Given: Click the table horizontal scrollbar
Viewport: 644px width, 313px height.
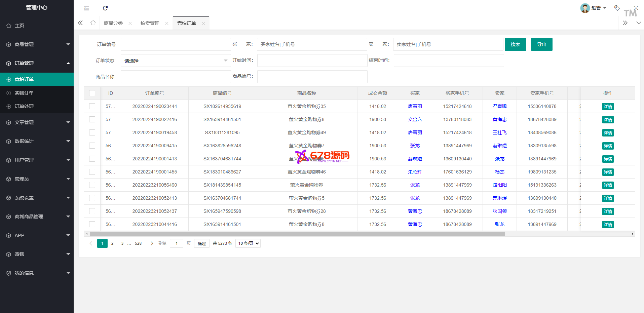Looking at the screenshot, I should tap(297, 234).
